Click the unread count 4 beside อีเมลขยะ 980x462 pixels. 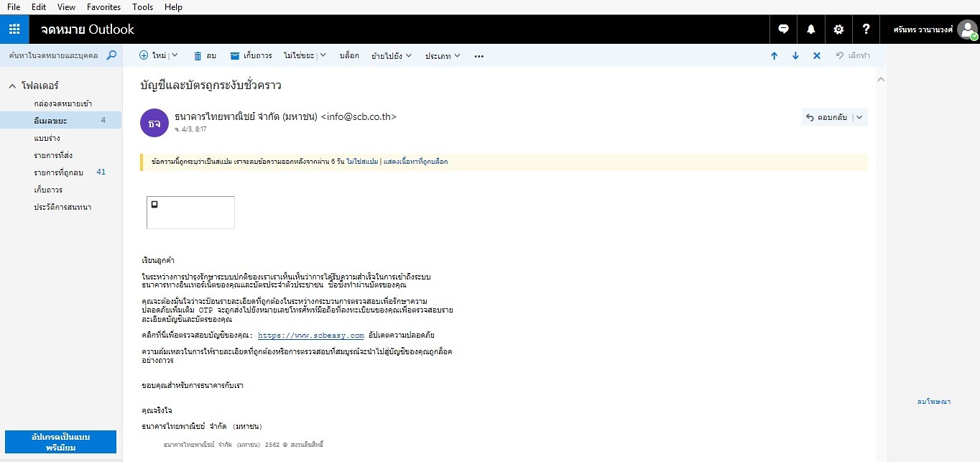pyautogui.click(x=103, y=120)
